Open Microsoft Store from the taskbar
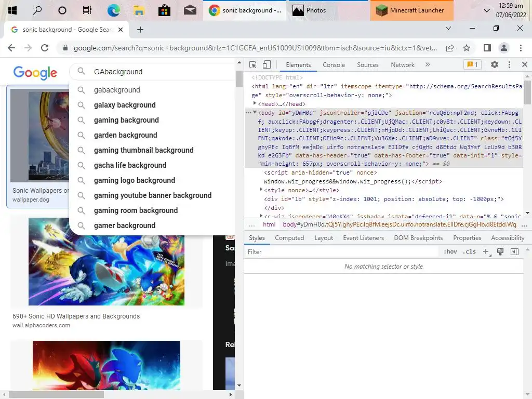The image size is (532, 399). coord(164,10)
